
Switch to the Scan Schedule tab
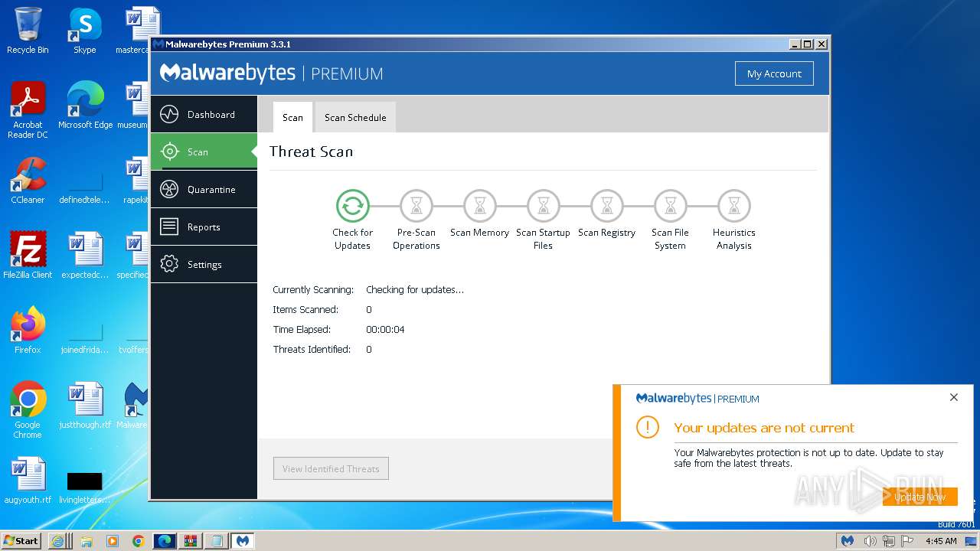coord(355,117)
